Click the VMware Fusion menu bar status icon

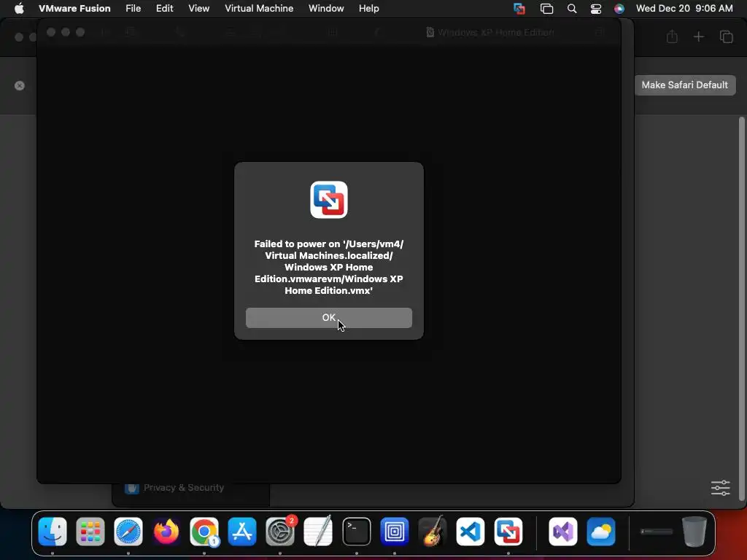519,9
